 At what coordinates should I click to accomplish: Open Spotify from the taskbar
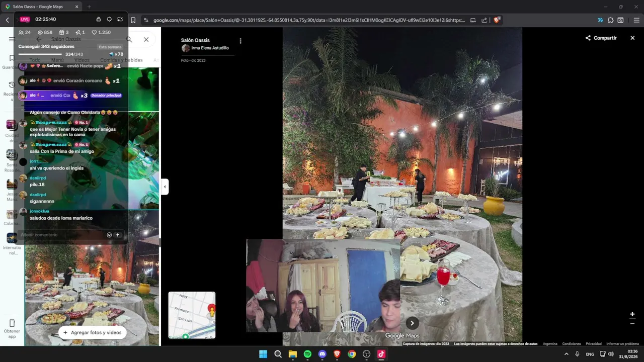(x=307, y=354)
